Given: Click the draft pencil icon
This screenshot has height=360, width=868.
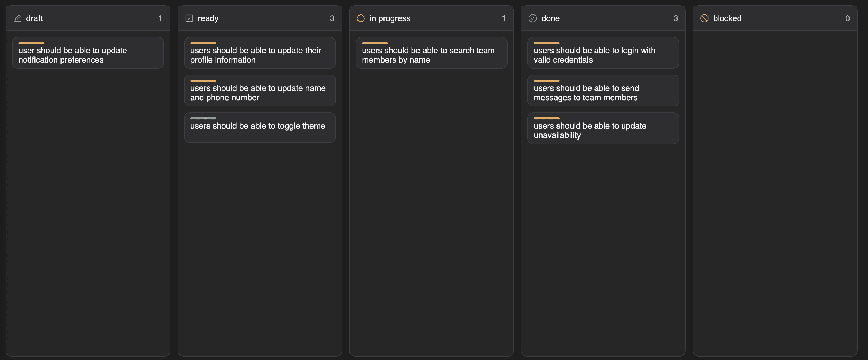Looking at the screenshot, I should pos(18,18).
